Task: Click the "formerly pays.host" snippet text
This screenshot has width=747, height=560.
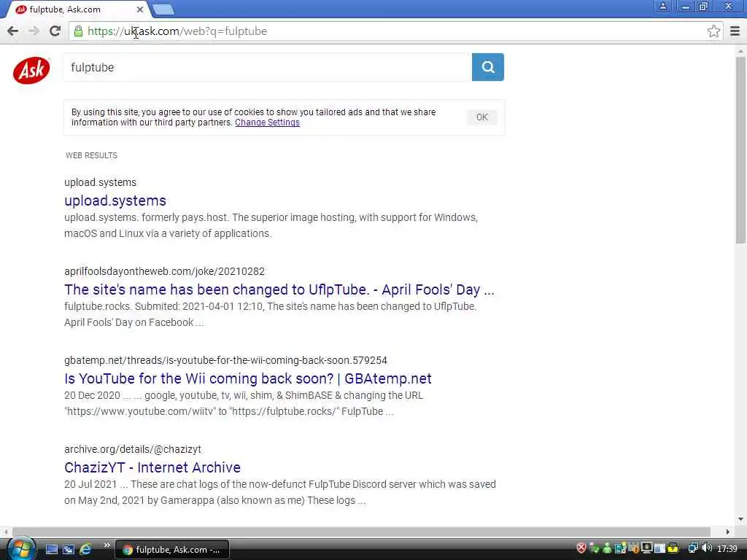Action: tap(185, 217)
